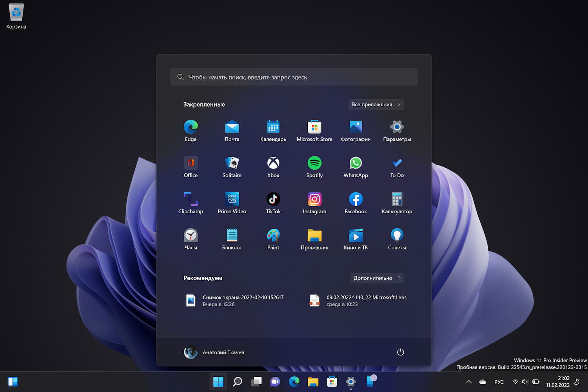Screen dimensions: 588x392
Task: Open Блокнот notepad
Action: pyautogui.click(x=232, y=239)
